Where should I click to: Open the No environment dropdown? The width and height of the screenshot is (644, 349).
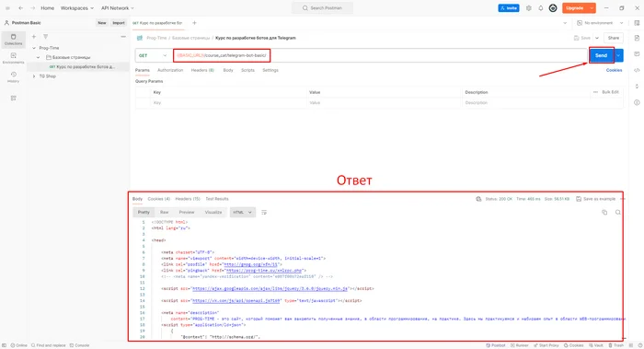pos(600,23)
